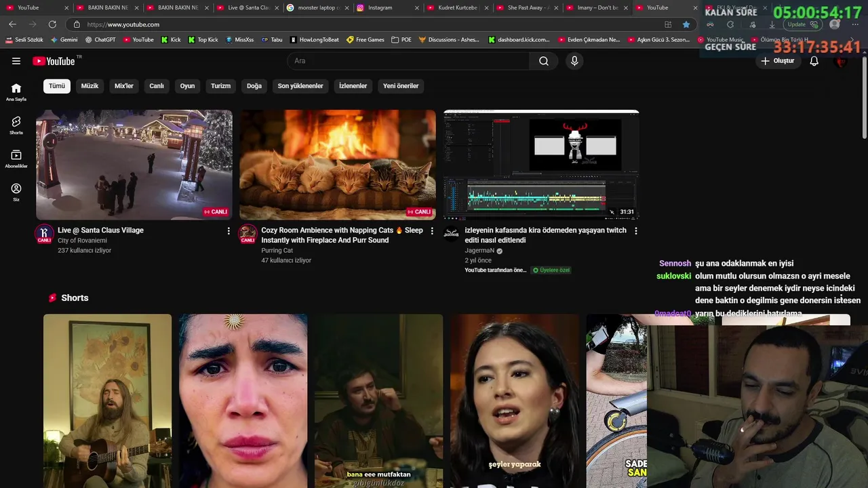Image resolution: width=868 pixels, height=488 pixels.
Task: Open the media control music-note icon
Action: tap(752, 24)
